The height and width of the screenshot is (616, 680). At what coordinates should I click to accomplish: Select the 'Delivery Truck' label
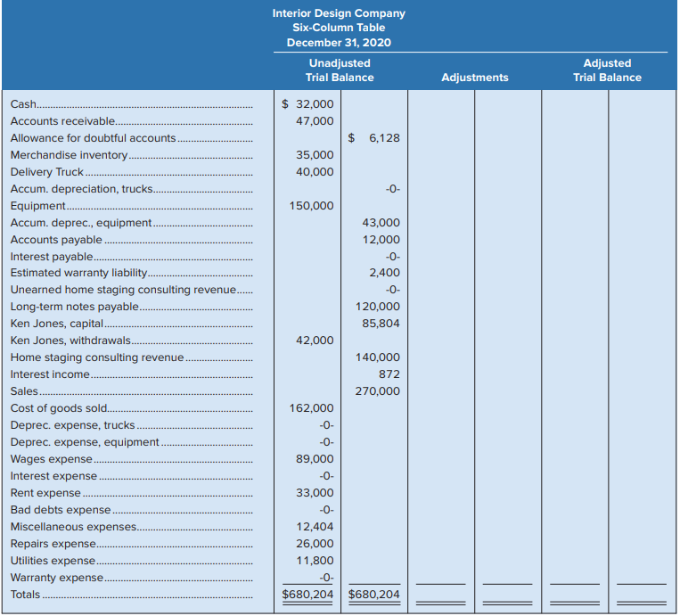click(47, 172)
